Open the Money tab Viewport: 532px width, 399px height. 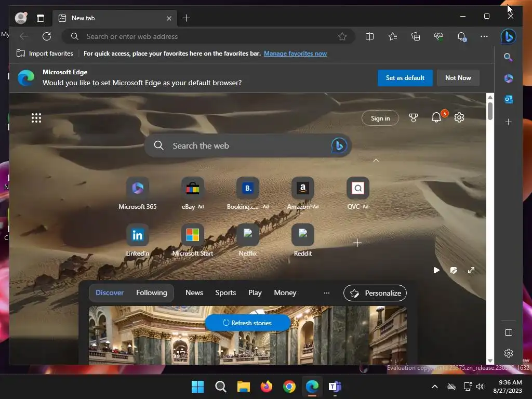285,292
